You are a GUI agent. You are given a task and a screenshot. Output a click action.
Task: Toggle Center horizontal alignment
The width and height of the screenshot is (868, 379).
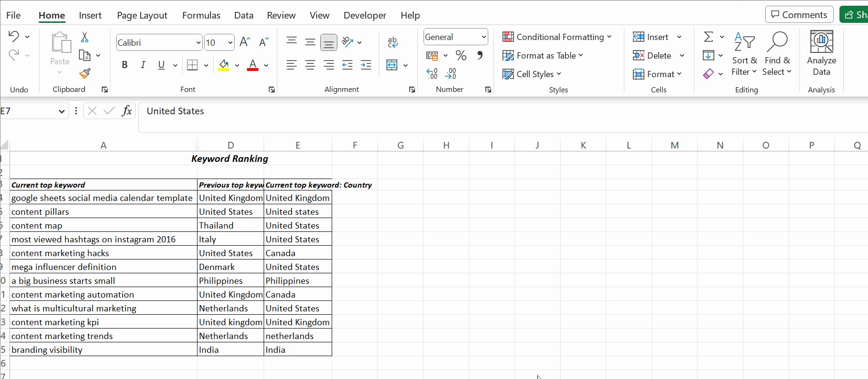pos(310,65)
